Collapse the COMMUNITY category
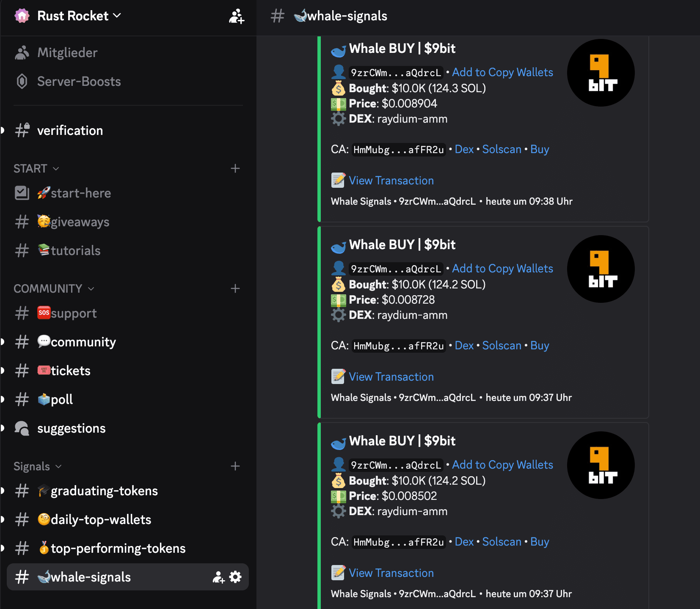Viewport: 700px width, 609px height. click(53, 288)
